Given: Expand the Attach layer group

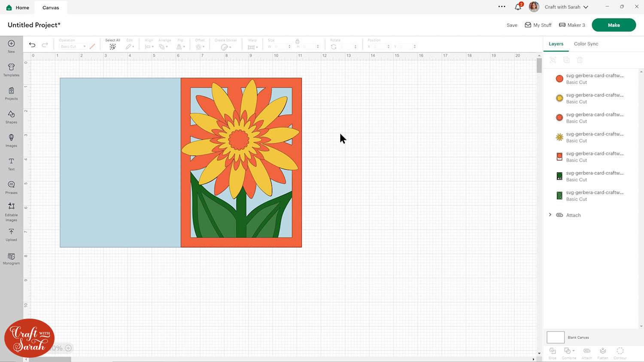Looking at the screenshot, I should point(550,215).
